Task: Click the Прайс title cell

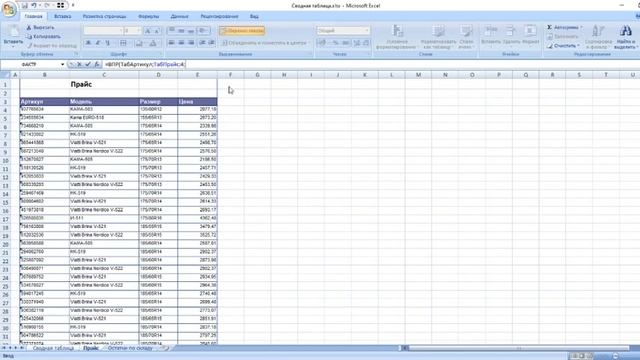Action: pyautogui.click(x=81, y=84)
